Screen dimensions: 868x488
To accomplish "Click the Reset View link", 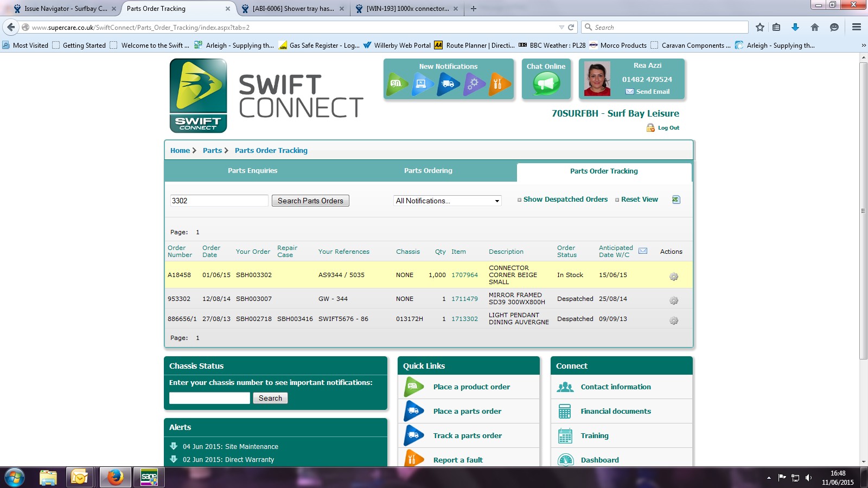I will pyautogui.click(x=639, y=200).
